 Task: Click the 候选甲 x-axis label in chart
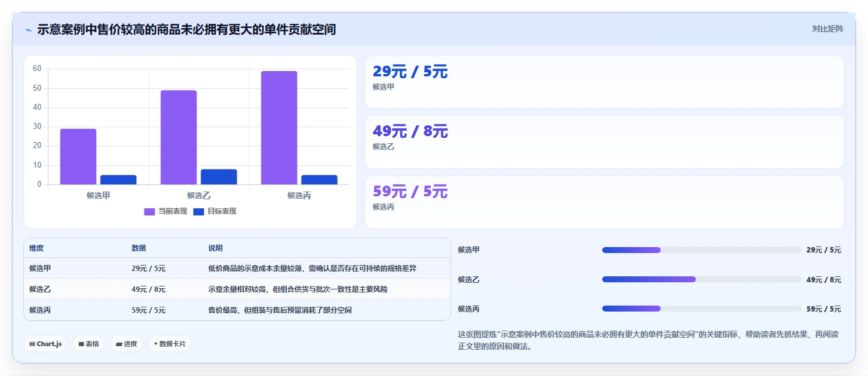pos(98,195)
